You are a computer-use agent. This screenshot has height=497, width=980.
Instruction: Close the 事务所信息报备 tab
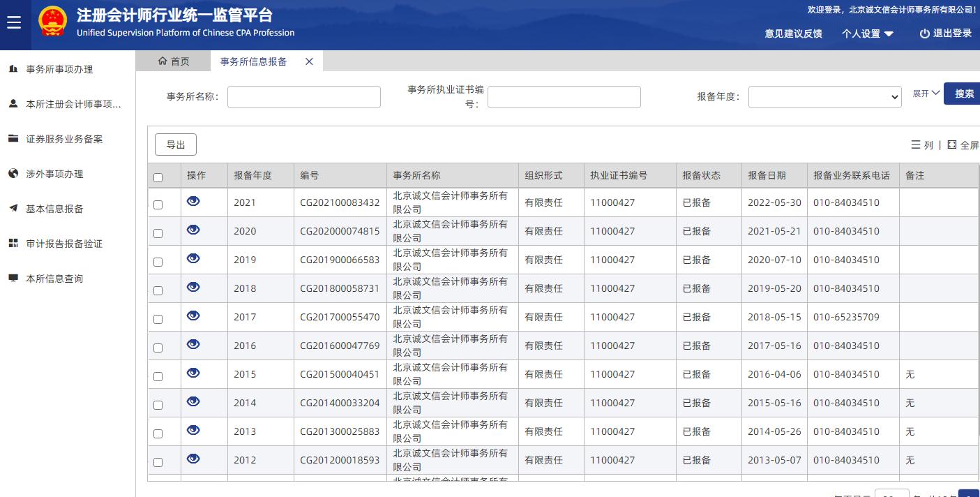coord(309,61)
